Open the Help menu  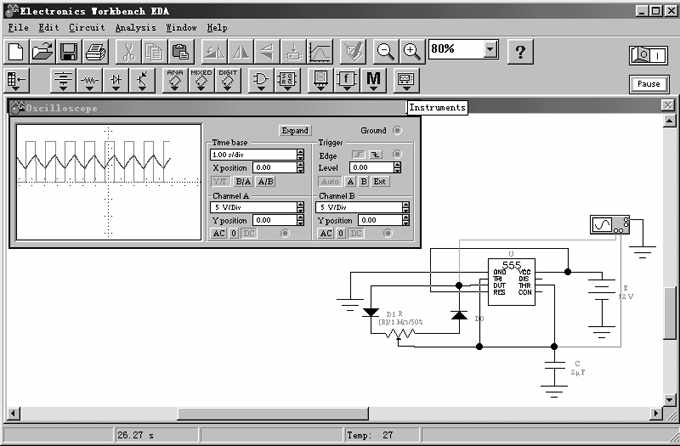coord(217,28)
